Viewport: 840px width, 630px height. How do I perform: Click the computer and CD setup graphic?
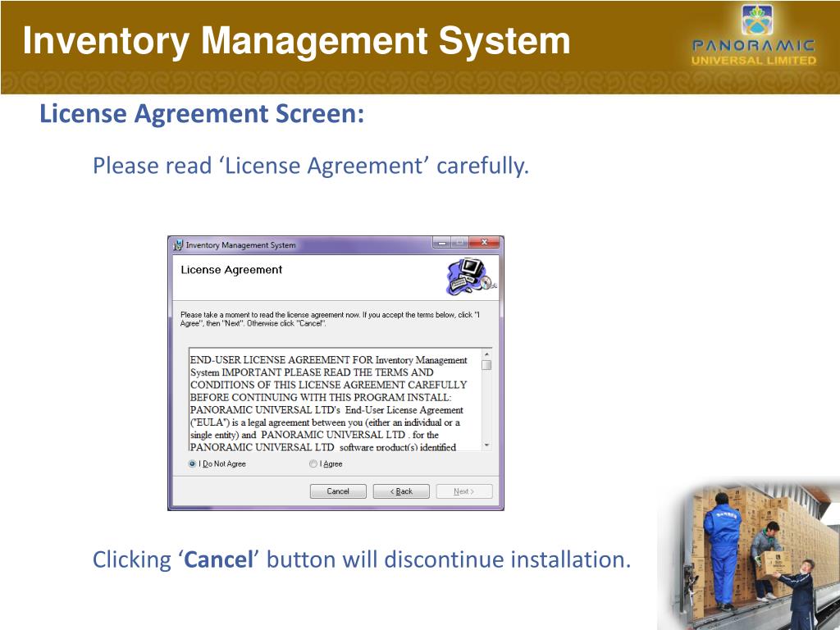pos(472,276)
